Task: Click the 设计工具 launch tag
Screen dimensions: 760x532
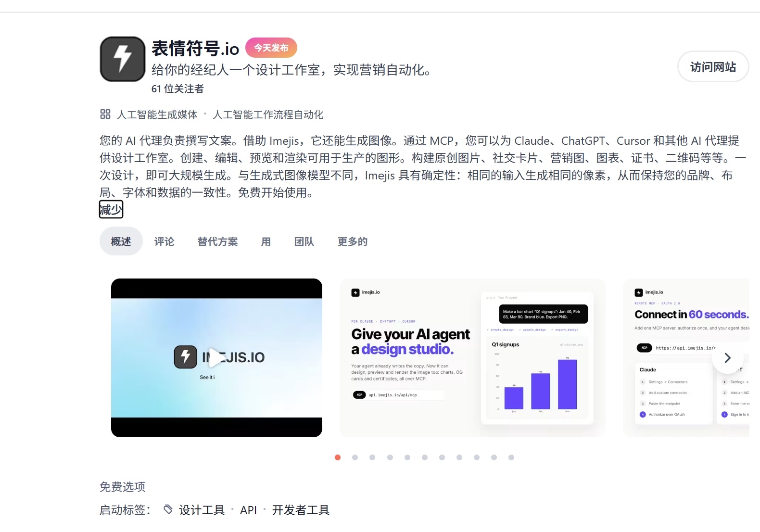Action: pyautogui.click(x=202, y=510)
